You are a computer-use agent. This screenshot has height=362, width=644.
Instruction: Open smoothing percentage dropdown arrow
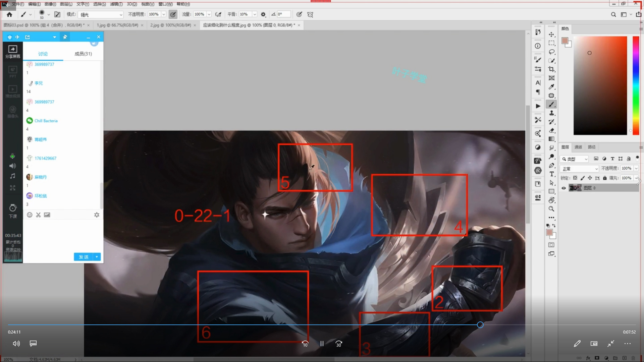coord(255,14)
